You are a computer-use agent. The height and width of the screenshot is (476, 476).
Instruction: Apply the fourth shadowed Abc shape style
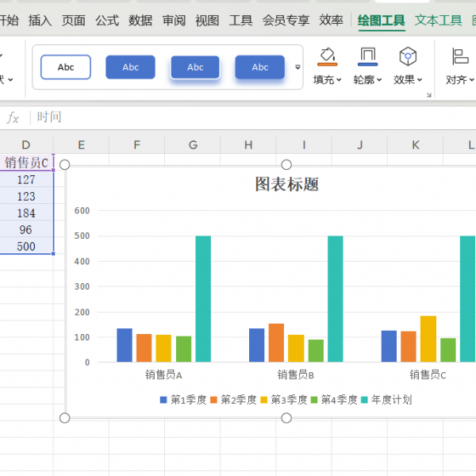tap(260, 67)
